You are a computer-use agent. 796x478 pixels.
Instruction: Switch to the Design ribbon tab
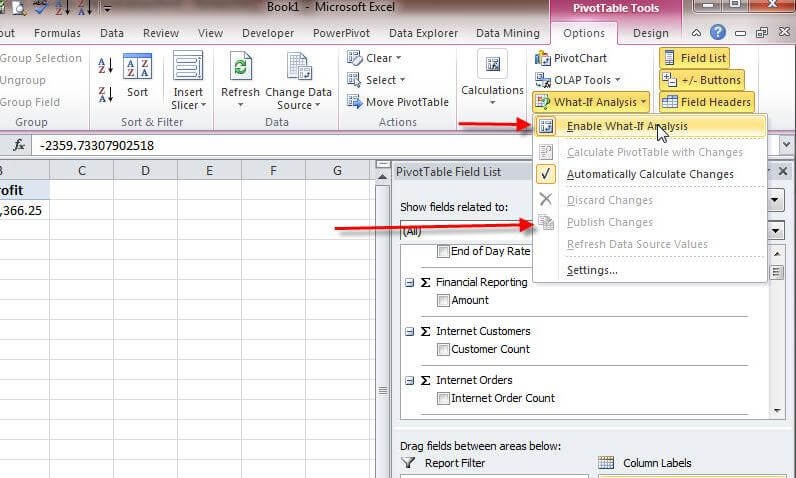tap(650, 33)
